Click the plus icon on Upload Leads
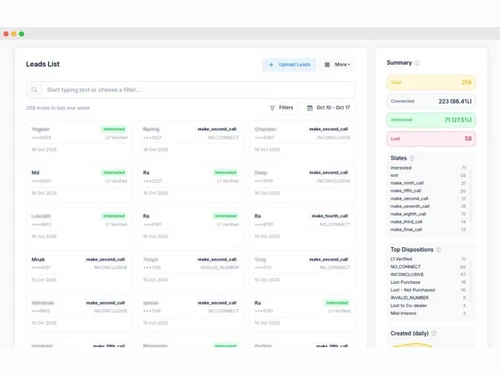 pyautogui.click(x=271, y=65)
